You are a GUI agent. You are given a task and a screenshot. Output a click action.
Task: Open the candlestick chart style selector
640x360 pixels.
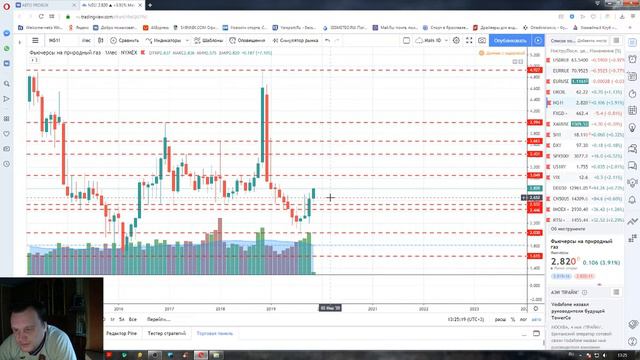(100, 40)
